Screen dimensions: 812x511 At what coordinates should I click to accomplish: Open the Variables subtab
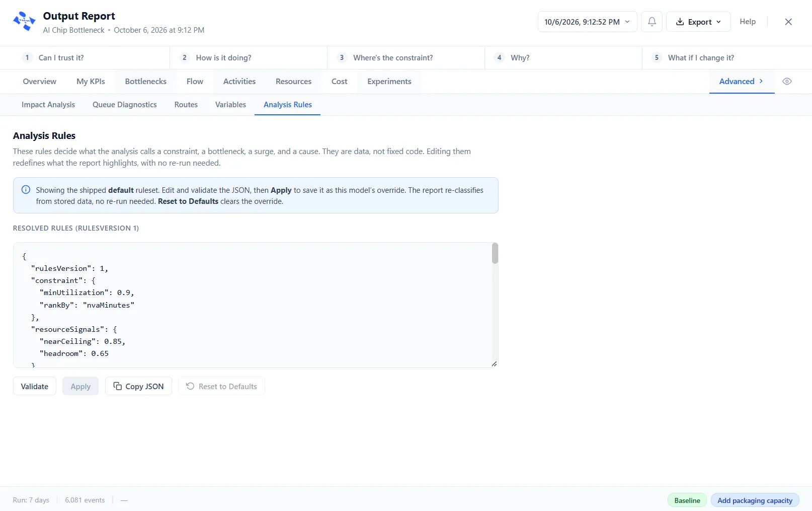(x=230, y=105)
